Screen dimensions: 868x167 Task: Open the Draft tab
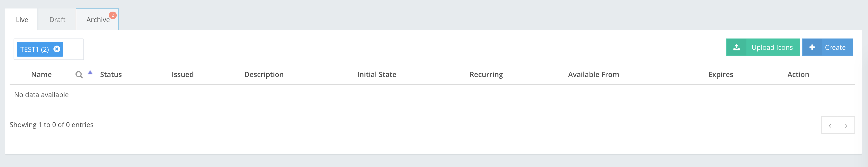tap(57, 20)
